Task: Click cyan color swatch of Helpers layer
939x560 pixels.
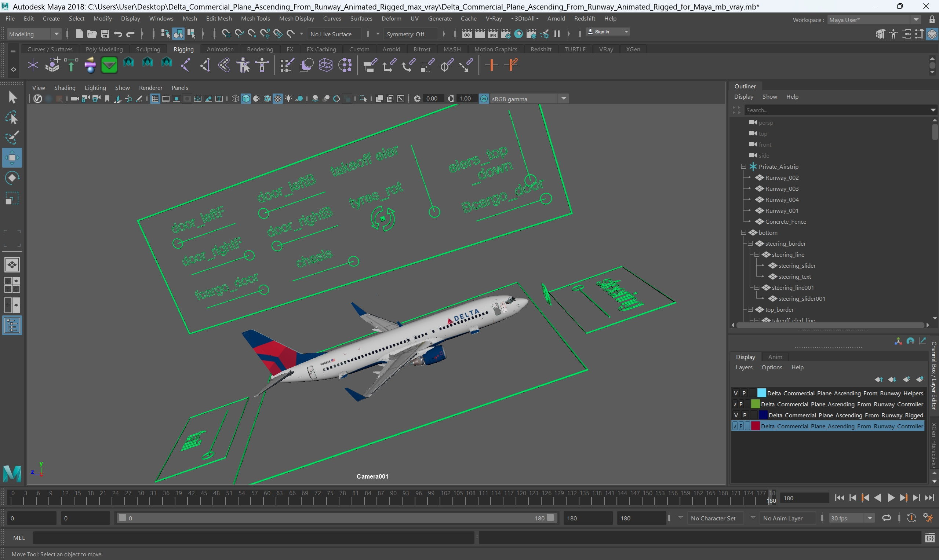Action: point(761,393)
